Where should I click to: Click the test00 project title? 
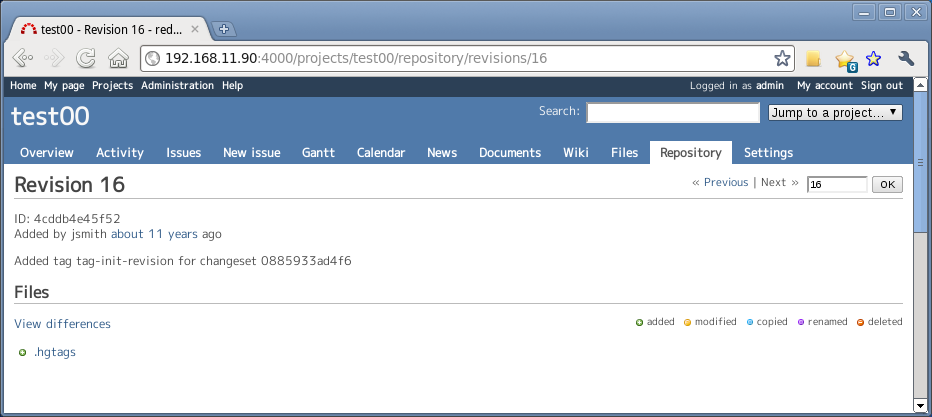(x=51, y=116)
